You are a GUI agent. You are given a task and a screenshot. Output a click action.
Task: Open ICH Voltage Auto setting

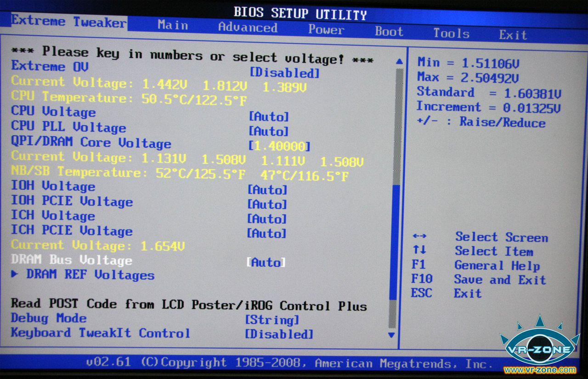pos(267,219)
